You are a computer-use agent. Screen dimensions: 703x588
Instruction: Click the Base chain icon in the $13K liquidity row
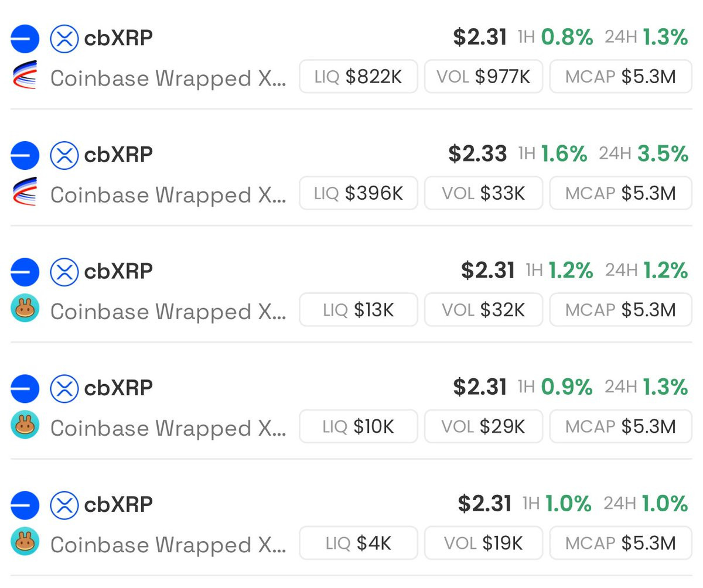tap(25, 272)
